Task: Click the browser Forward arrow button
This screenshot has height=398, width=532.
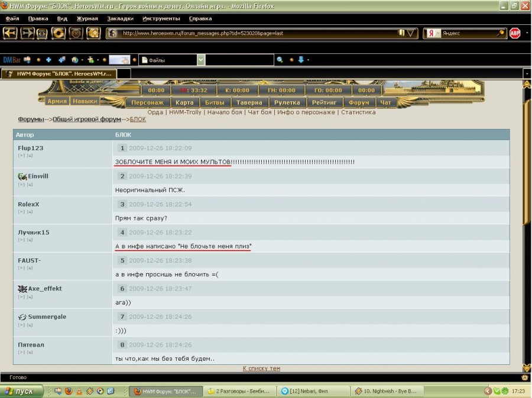Action: point(27,33)
